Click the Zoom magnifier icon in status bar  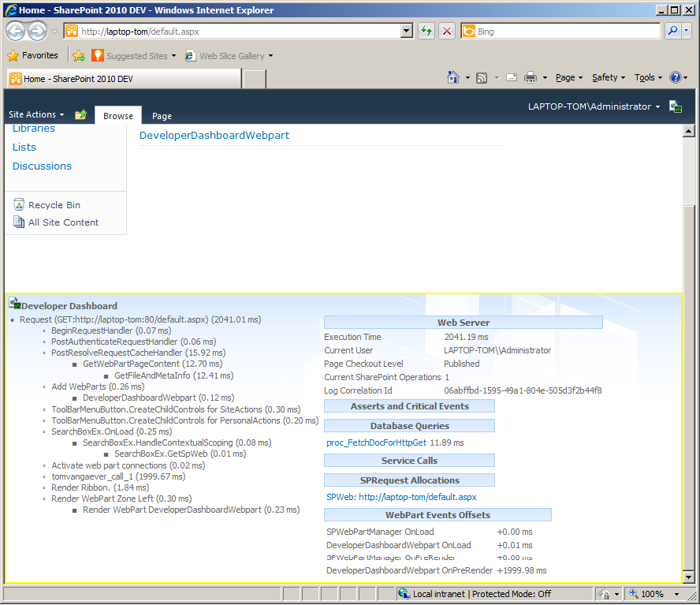pos(634,594)
